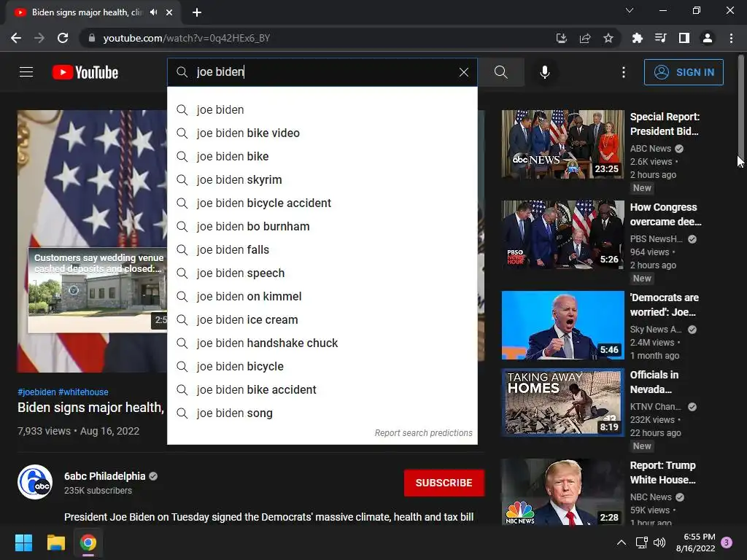The height and width of the screenshot is (560, 747).
Task: Click the wedding venue video preview card
Action: click(98, 290)
